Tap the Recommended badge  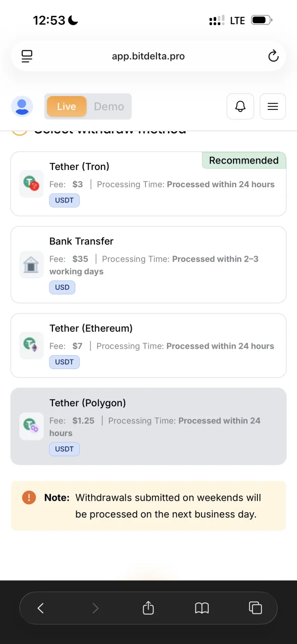click(x=244, y=161)
